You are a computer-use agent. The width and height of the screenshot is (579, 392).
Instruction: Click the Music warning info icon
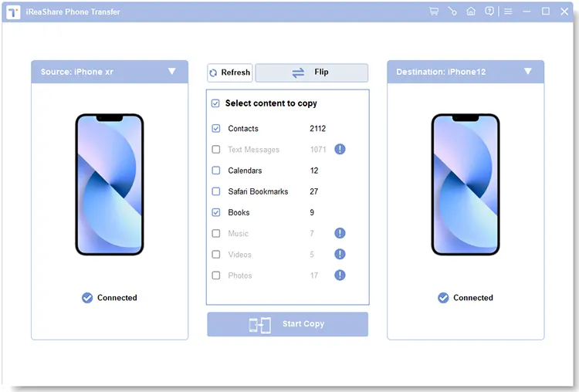(x=340, y=233)
